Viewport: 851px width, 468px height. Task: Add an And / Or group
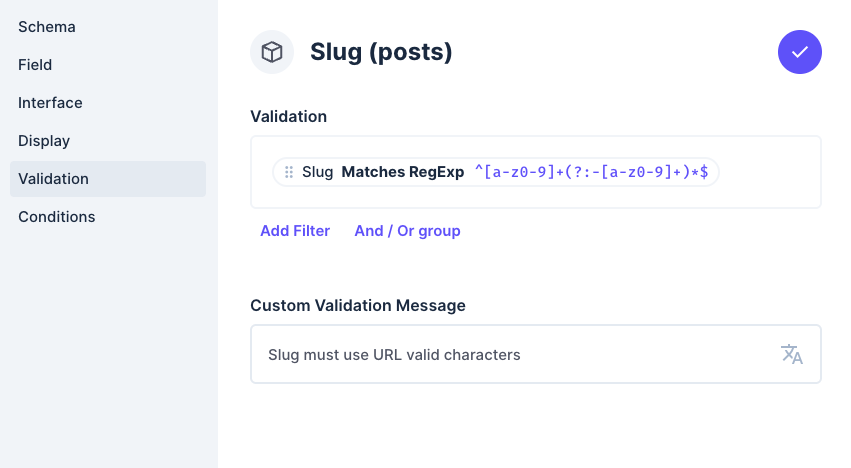(407, 231)
